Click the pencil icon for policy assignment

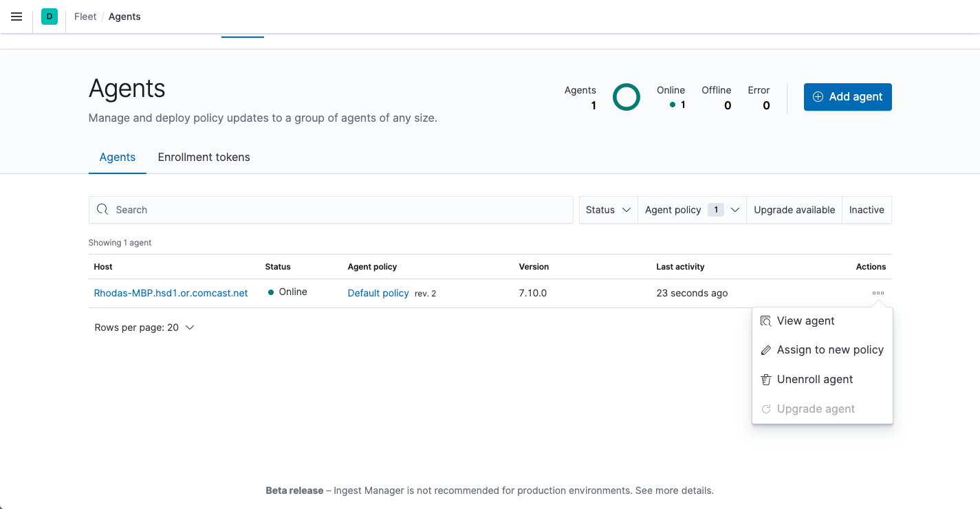click(765, 351)
